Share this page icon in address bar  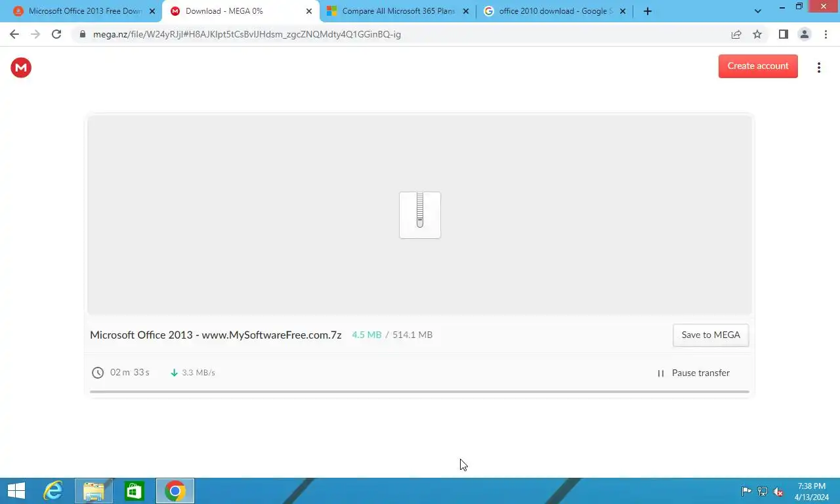coord(736,34)
